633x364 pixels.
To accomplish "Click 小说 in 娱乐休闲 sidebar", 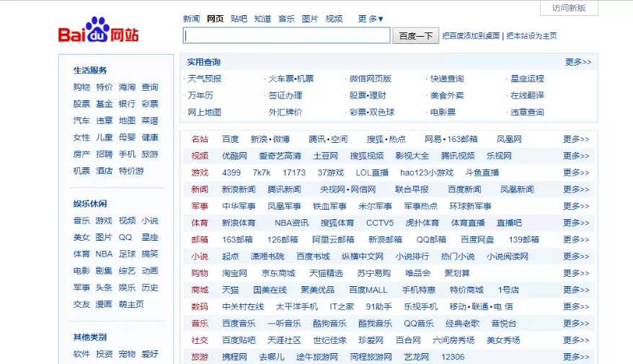I will pyautogui.click(x=150, y=221).
